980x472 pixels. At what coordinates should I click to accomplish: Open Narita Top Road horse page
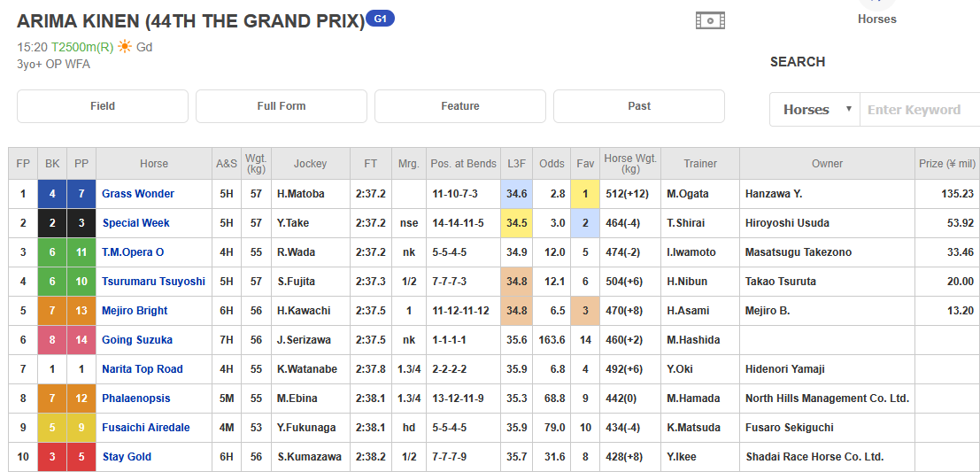pos(143,369)
